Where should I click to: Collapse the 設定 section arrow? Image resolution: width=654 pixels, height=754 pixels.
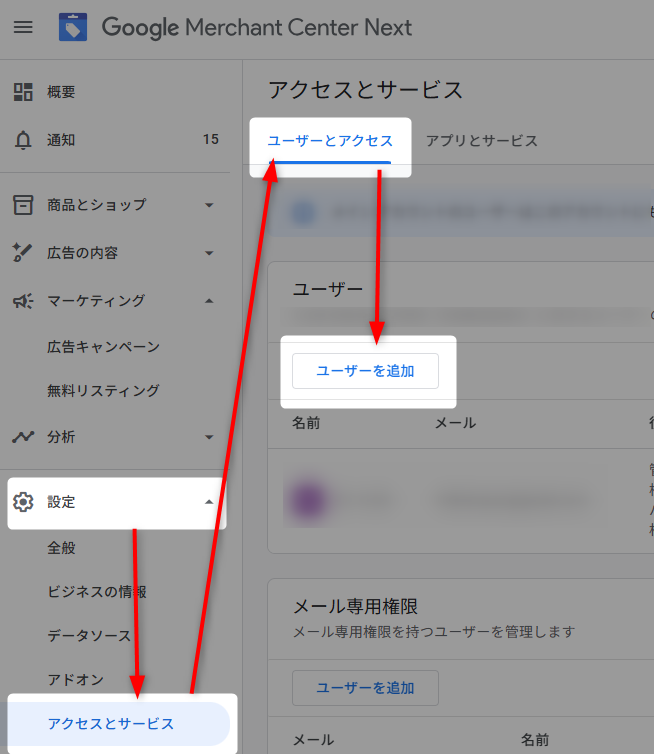click(209, 502)
